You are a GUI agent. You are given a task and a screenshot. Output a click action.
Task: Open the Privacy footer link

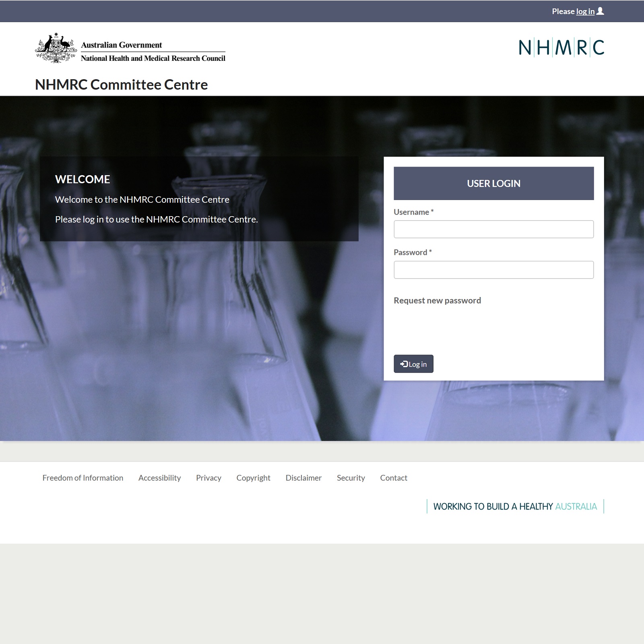(208, 478)
